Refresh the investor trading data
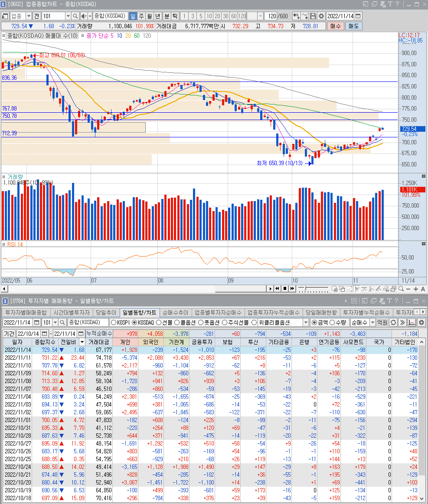 coord(393,322)
